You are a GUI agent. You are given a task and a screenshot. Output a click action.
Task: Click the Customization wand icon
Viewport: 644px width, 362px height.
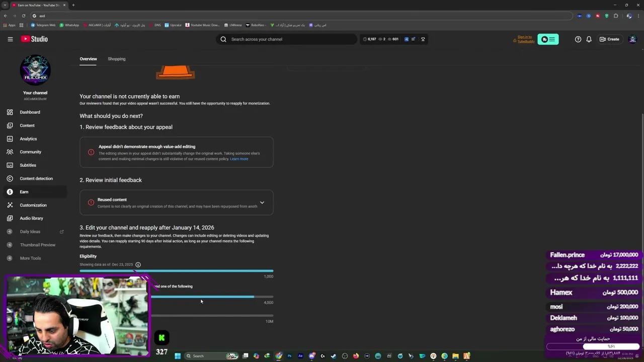point(10,205)
